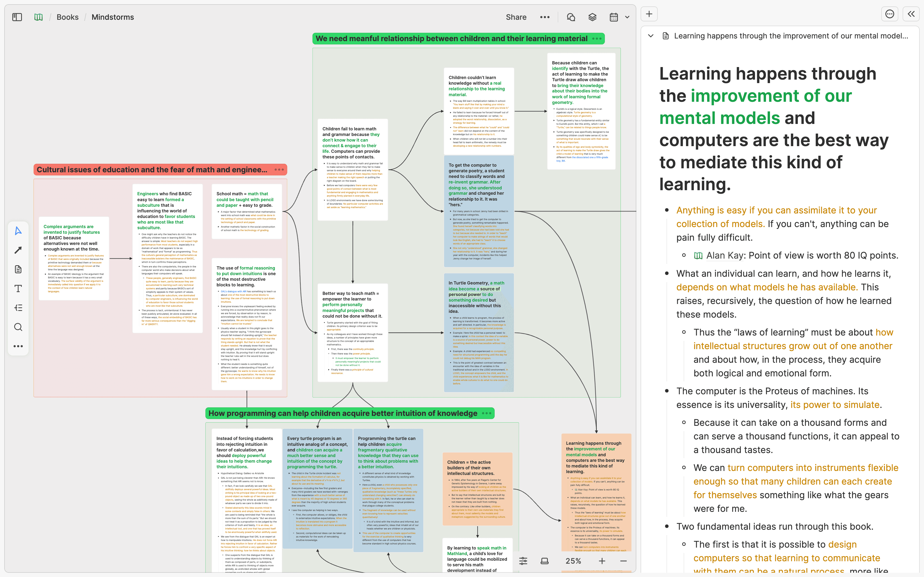The height and width of the screenshot is (577, 924).
Task: Click the Share button
Action: click(x=516, y=17)
